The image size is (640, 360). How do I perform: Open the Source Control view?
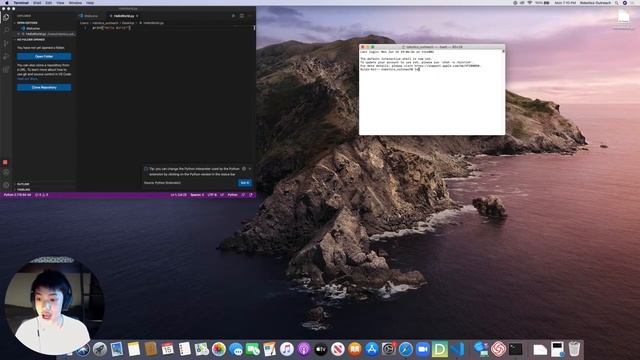[x=6, y=43]
